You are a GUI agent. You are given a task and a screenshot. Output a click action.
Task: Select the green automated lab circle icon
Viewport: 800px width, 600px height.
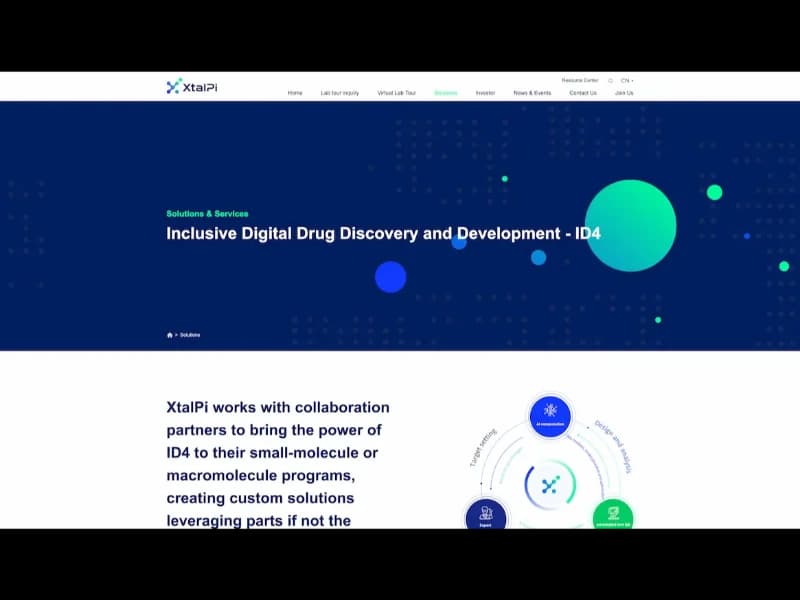tap(613, 515)
